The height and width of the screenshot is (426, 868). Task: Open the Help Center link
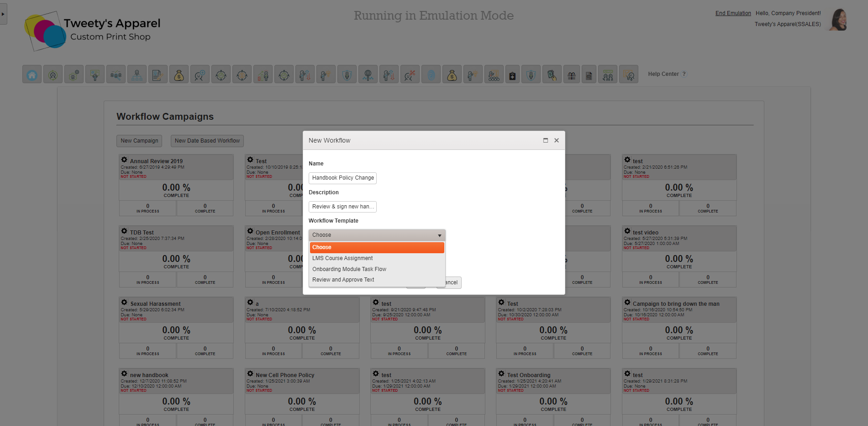click(663, 74)
